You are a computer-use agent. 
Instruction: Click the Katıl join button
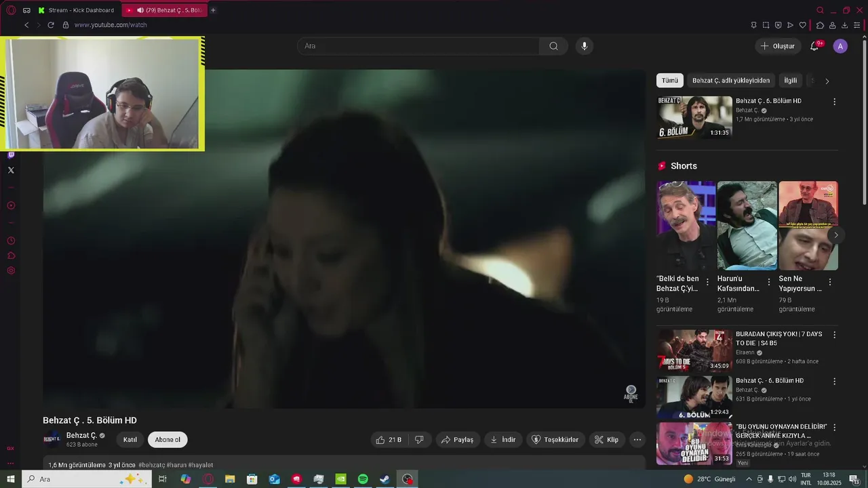pos(130,440)
